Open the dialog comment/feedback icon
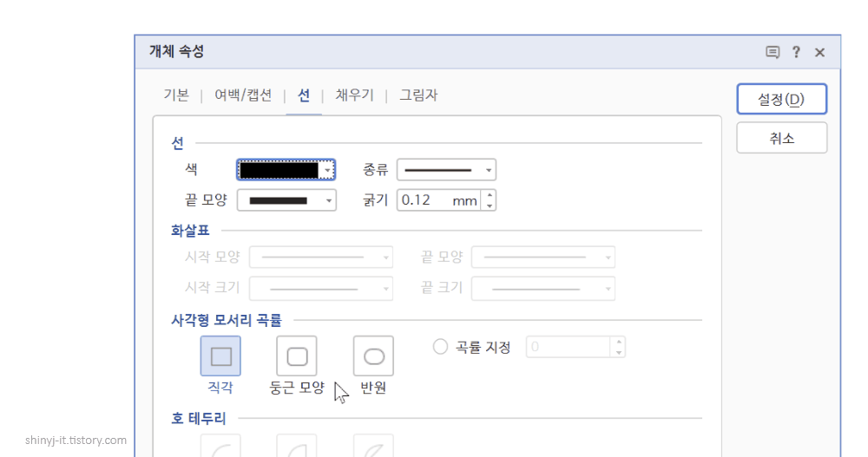The width and height of the screenshot is (868, 457). coord(773,52)
